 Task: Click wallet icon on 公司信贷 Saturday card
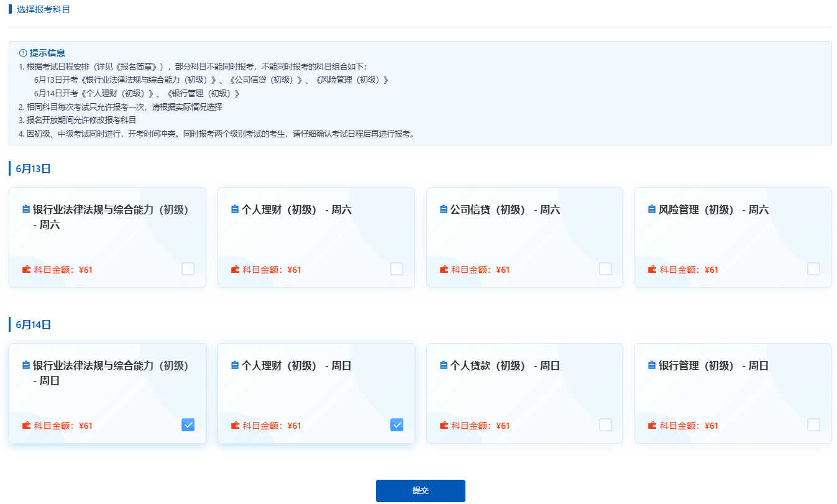pyautogui.click(x=444, y=270)
